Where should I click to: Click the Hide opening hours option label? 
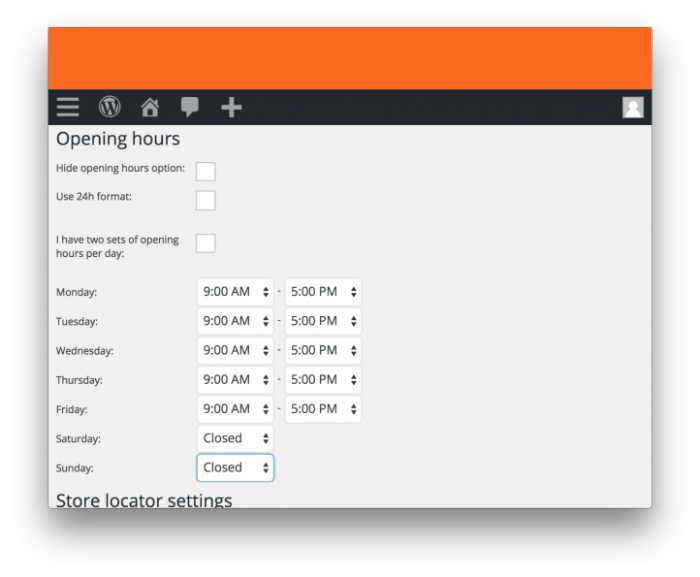pos(120,168)
